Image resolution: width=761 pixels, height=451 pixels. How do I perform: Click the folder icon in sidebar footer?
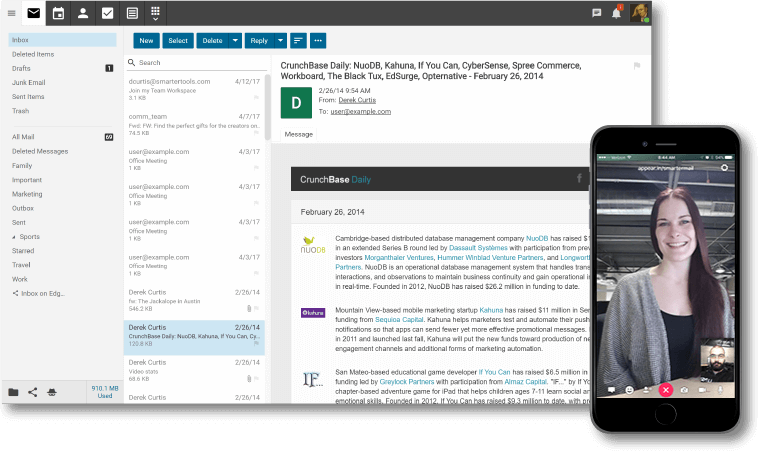click(x=13, y=392)
